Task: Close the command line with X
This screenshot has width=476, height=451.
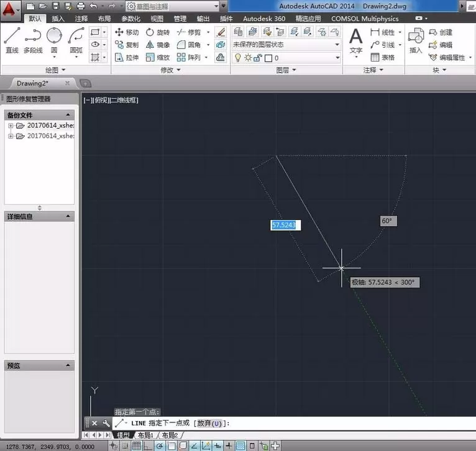Action: [x=94, y=423]
